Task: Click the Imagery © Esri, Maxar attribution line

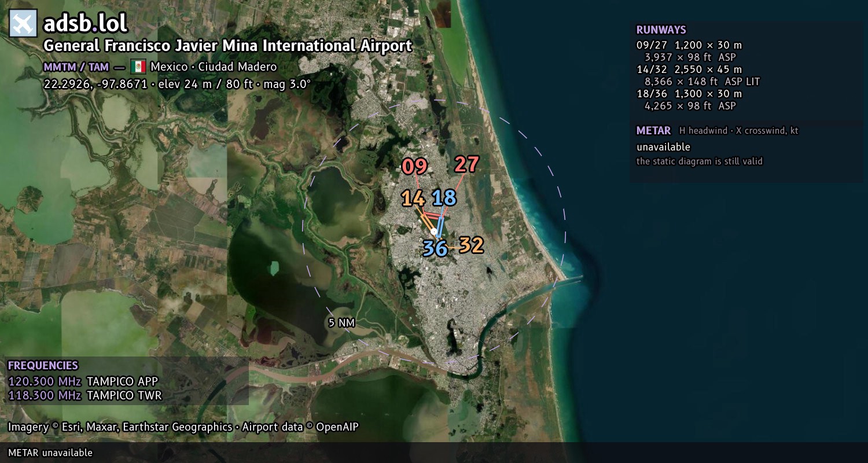Action: [x=183, y=427]
